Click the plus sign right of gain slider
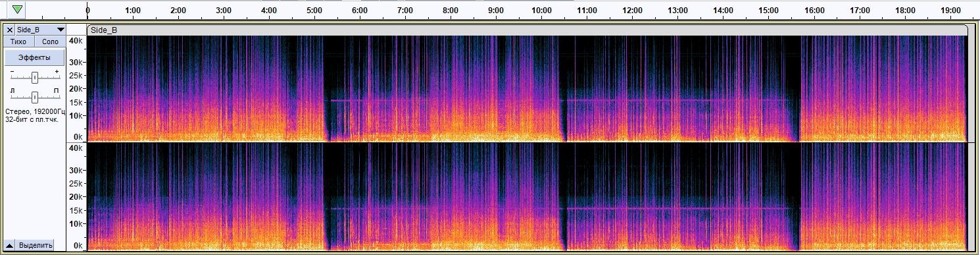 pos(57,71)
